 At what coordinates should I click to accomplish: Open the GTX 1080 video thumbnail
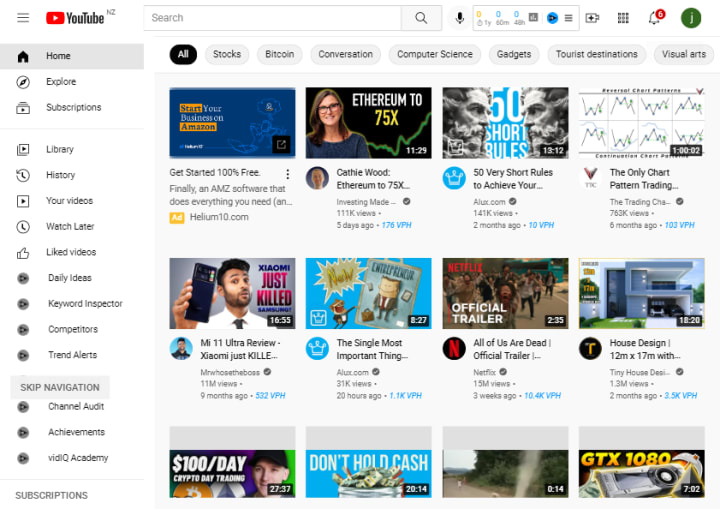(x=641, y=474)
